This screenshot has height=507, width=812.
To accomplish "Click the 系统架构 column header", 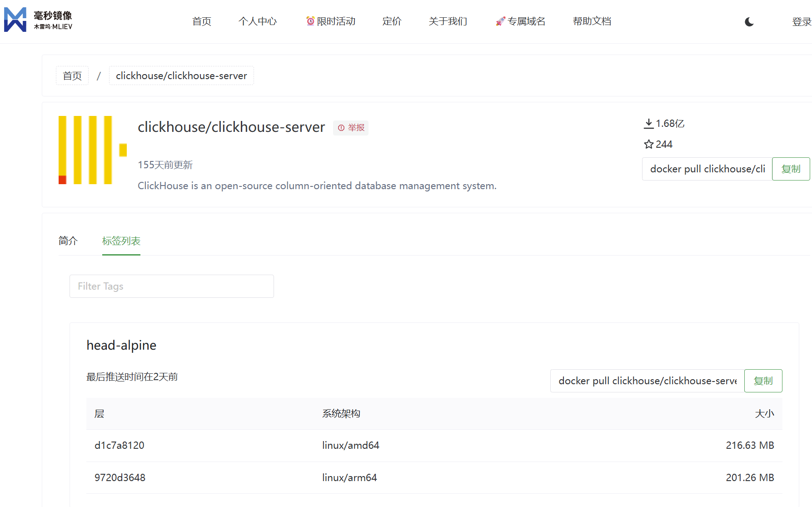I will pos(341,413).
